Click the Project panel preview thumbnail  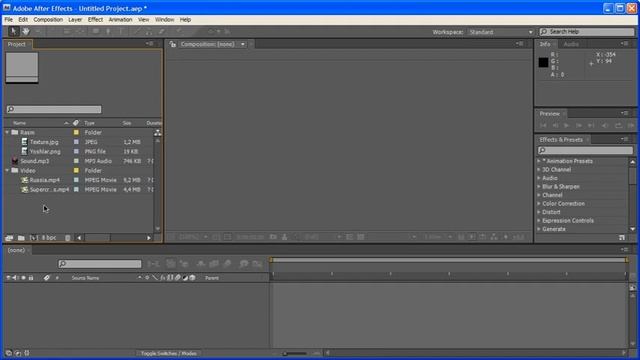click(22, 68)
